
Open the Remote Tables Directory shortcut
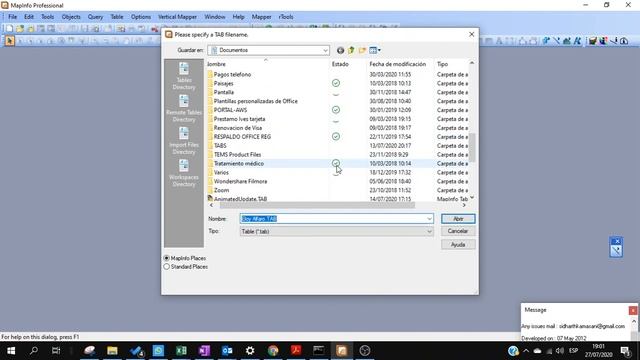pyautogui.click(x=184, y=108)
